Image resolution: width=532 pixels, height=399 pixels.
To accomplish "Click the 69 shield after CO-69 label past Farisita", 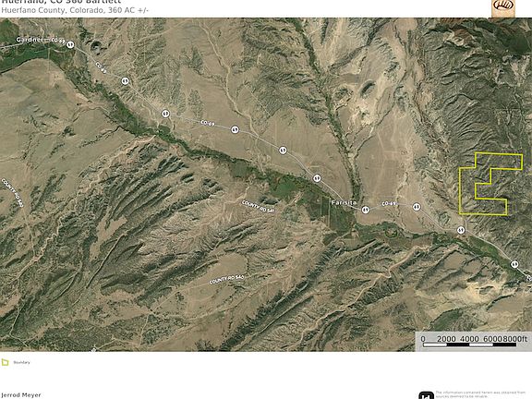I will point(417,207).
